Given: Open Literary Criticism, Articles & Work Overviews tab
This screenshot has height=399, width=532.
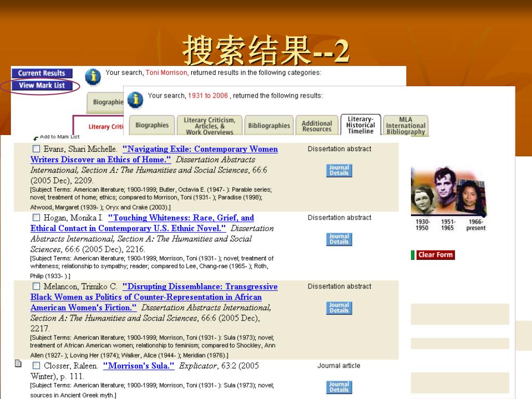Looking at the screenshot, I should pyautogui.click(x=209, y=126).
